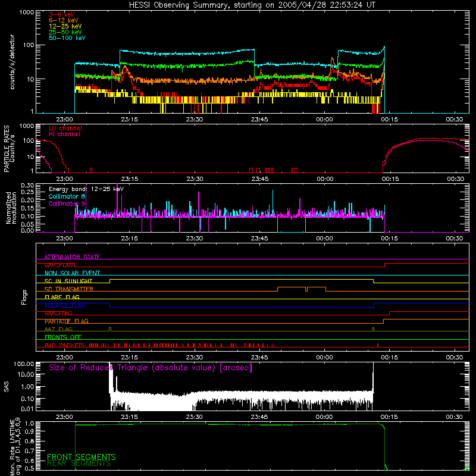Click the Energy band: 12-25 keV label
Screen dimensions: 476x476
coord(86,189)
